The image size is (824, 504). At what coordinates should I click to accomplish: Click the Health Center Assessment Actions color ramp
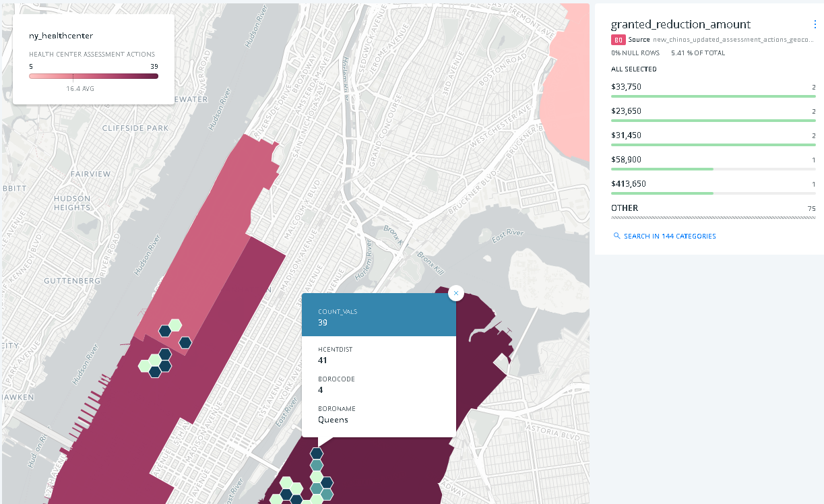(94, 75)
